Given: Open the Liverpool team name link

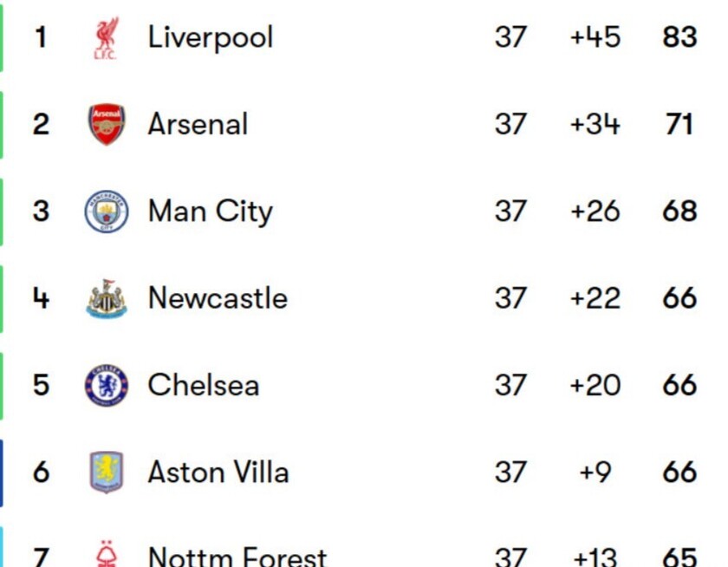Looking at the screenshot, I should click(x=211, y=37).
